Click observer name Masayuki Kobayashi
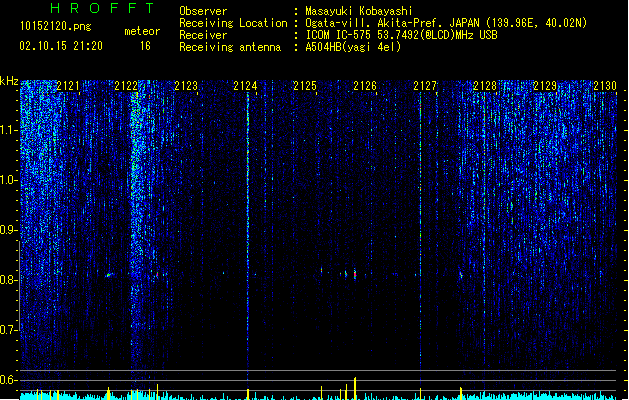Image resolution: width=629 pixels, height=400 pixels. (x=359, y=11)
